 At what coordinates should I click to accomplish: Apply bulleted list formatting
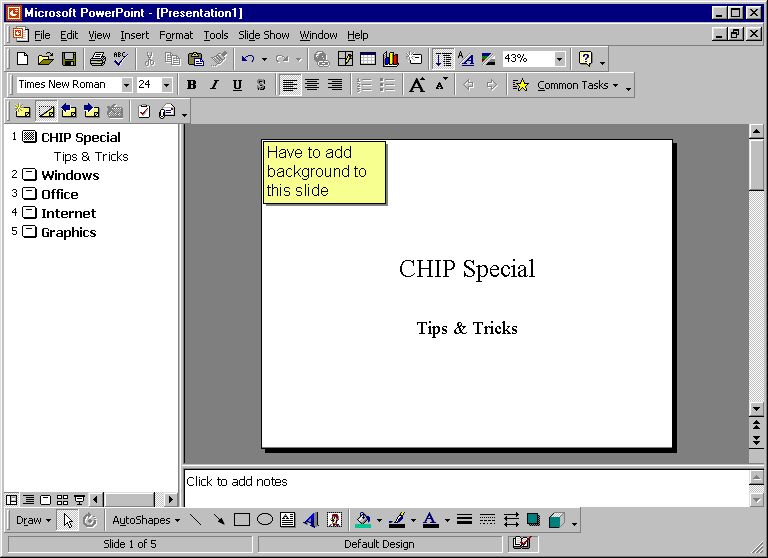pyautogui.click(x=387, y=85)
